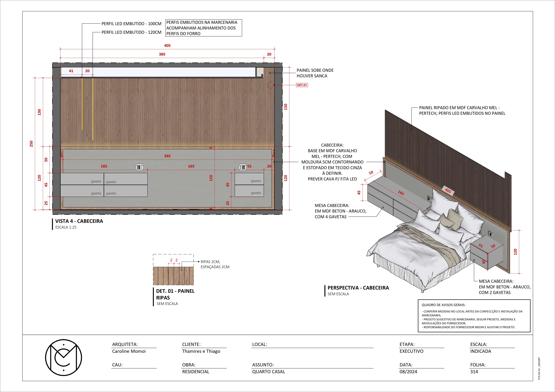
Task: Click 'PERSPECTIVA - CABECEIRA' title
Action: 358,288
